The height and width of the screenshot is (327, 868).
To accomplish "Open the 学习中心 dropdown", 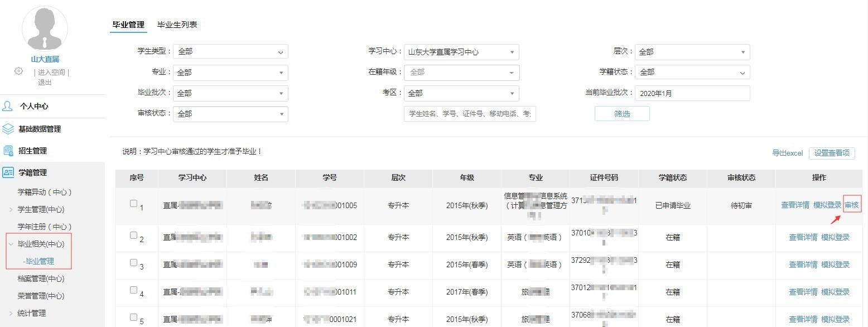I will click(461, 52).
